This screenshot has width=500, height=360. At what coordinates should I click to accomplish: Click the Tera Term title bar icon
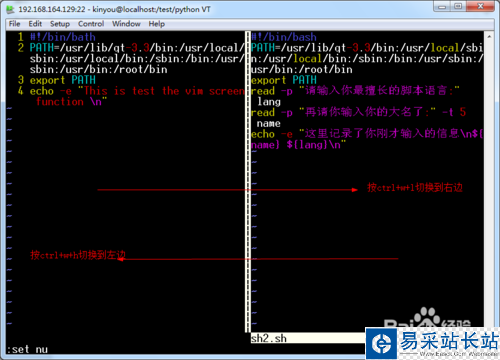click(10, 9)
